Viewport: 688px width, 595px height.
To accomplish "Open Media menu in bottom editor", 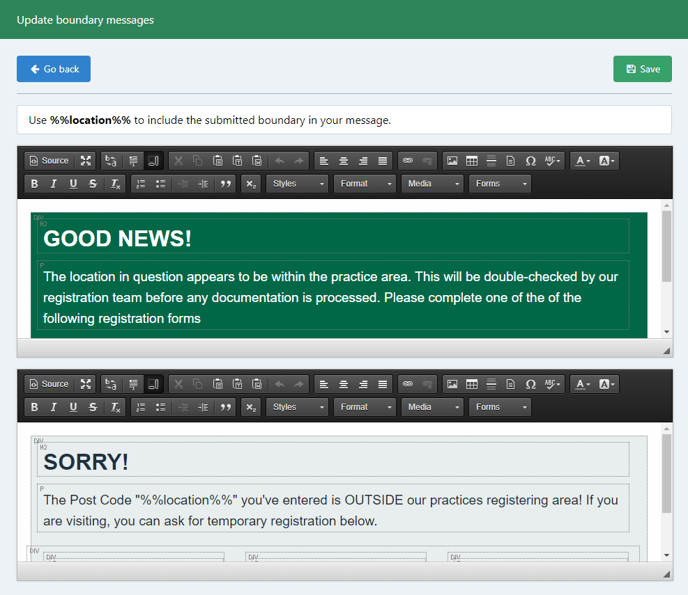I will coord(432,407).
